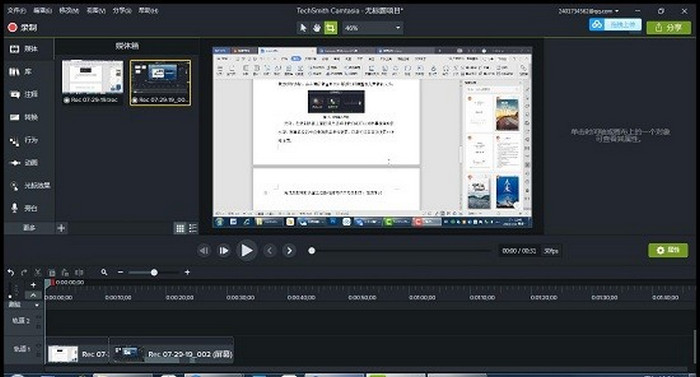Add a new track with plus button
The width and height of the screenshot is (700, 377).
pyautogui.click(x=33, y=285)
